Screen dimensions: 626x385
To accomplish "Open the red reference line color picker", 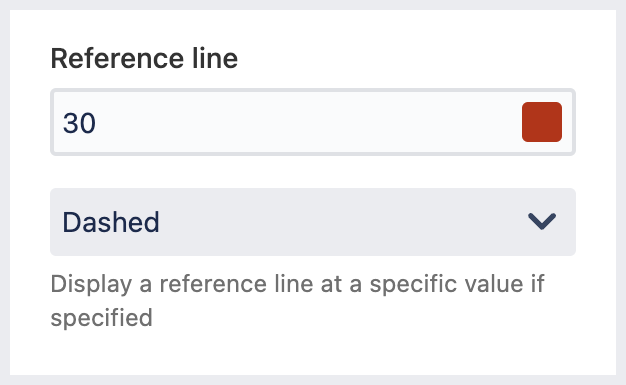I will click(542, 122).
